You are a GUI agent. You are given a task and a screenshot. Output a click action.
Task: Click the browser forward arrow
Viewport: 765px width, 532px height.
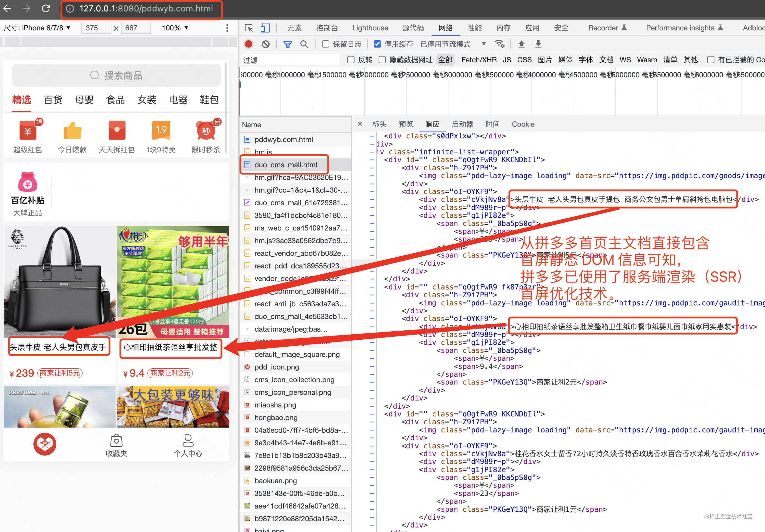26,8
